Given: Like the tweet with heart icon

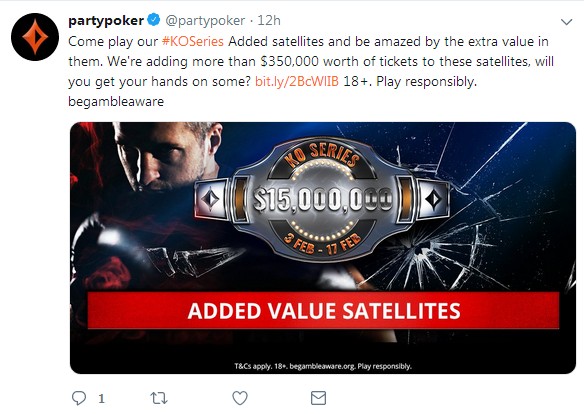Looking at the screenshot, I should [240, 398].
